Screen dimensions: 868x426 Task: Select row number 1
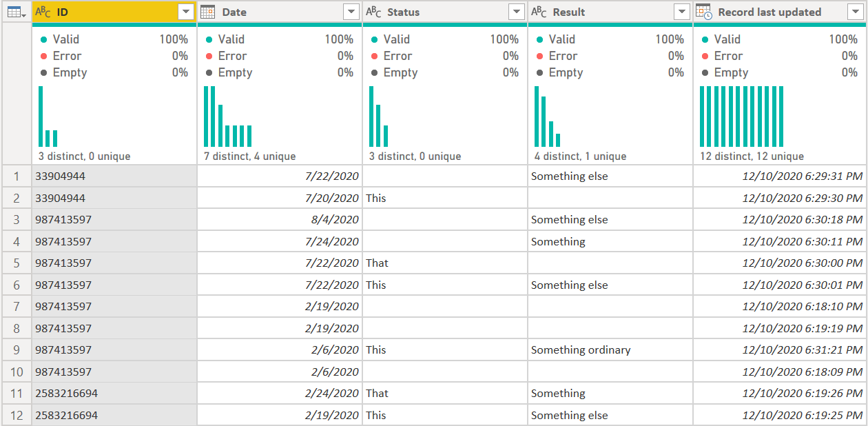click(x=17, y=176)
